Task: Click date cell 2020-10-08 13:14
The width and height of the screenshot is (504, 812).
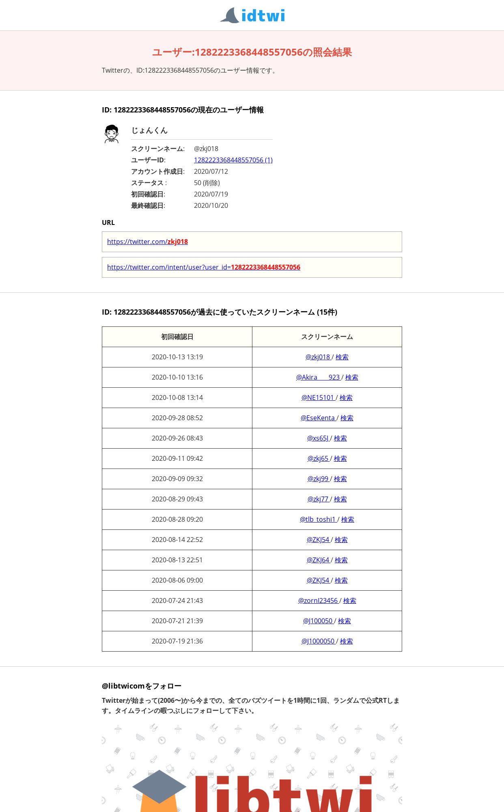Action: pyautogui.click(x=177, y=397)
